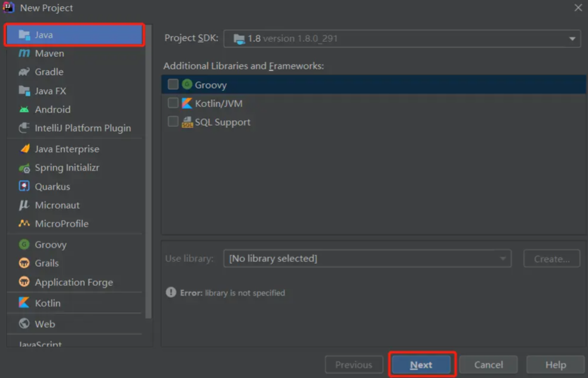Click the Cancel button

point(488,364)
